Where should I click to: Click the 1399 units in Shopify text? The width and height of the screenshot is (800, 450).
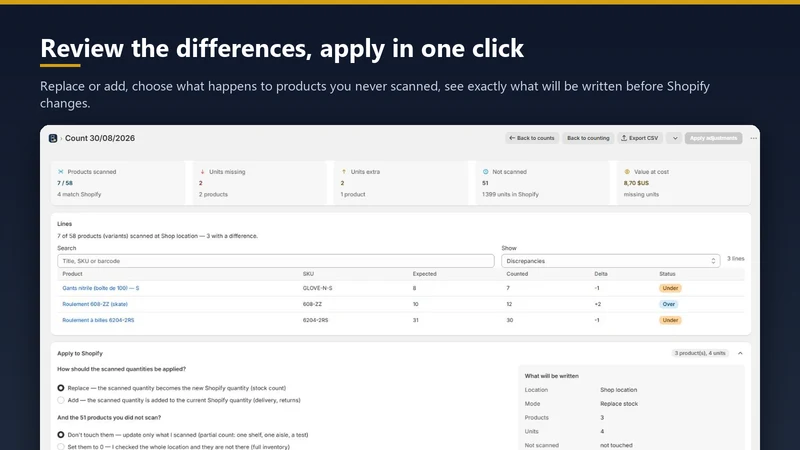coord(510,194)
